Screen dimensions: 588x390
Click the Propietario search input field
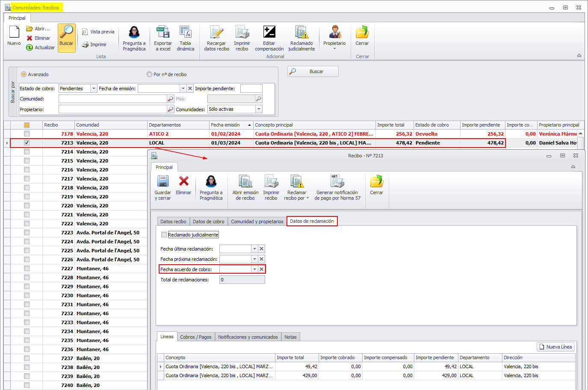pos(113,109)
